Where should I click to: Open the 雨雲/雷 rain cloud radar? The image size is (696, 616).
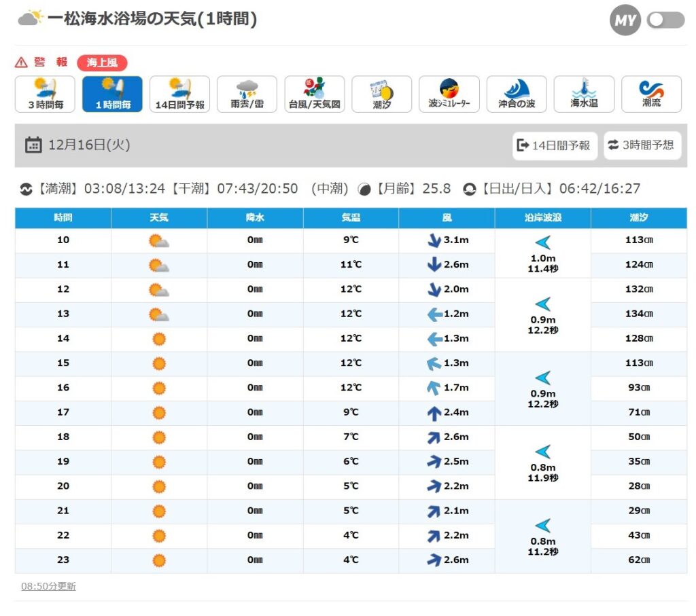coord(247,94)
